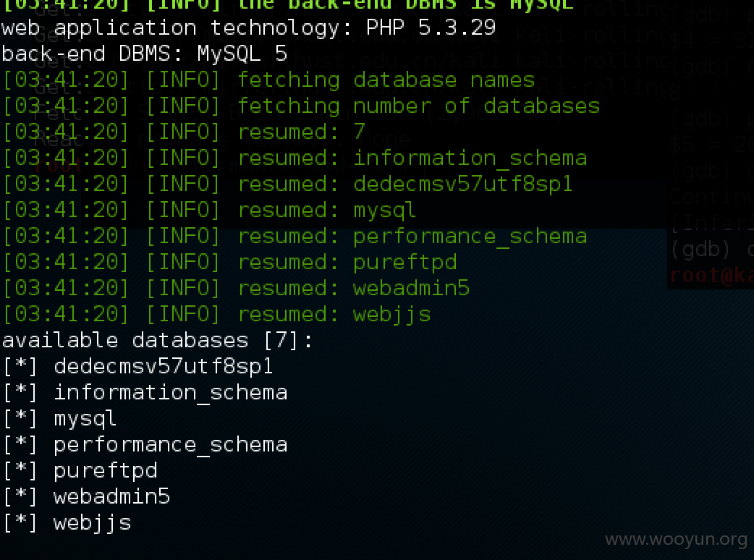
Task: Click the 'web application technology: PHP 5.3.29' line
Action: point(249,28)
